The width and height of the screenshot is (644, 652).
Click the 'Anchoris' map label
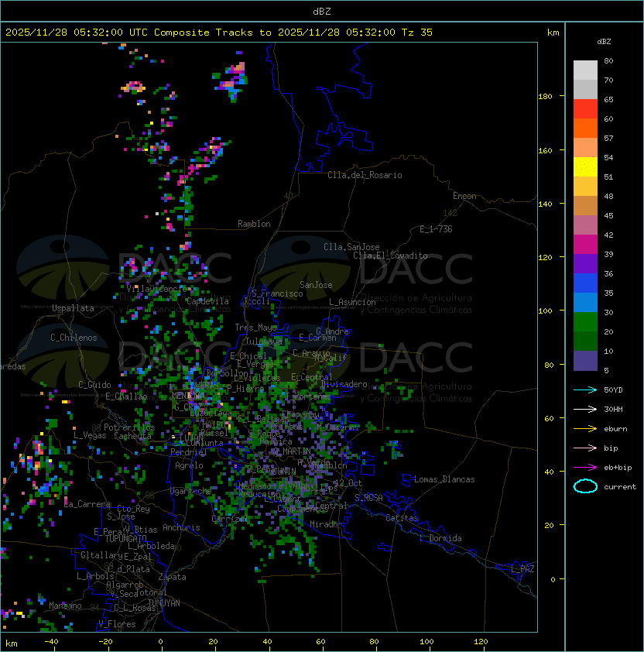coord(181,527)
